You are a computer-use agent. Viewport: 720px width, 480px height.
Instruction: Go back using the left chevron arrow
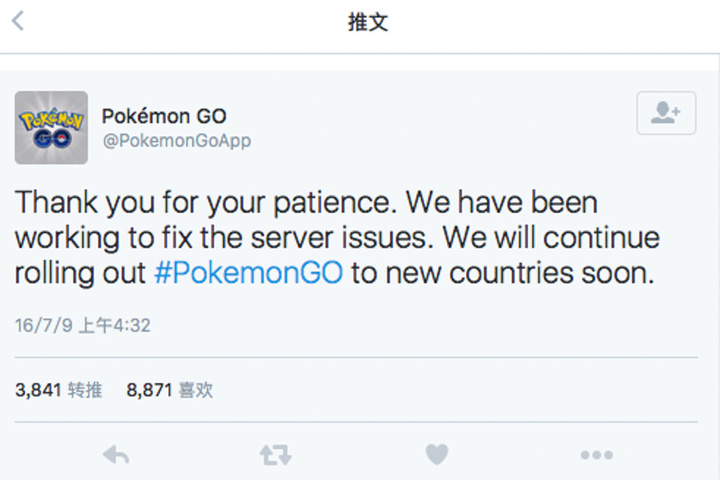pos(18,21)
